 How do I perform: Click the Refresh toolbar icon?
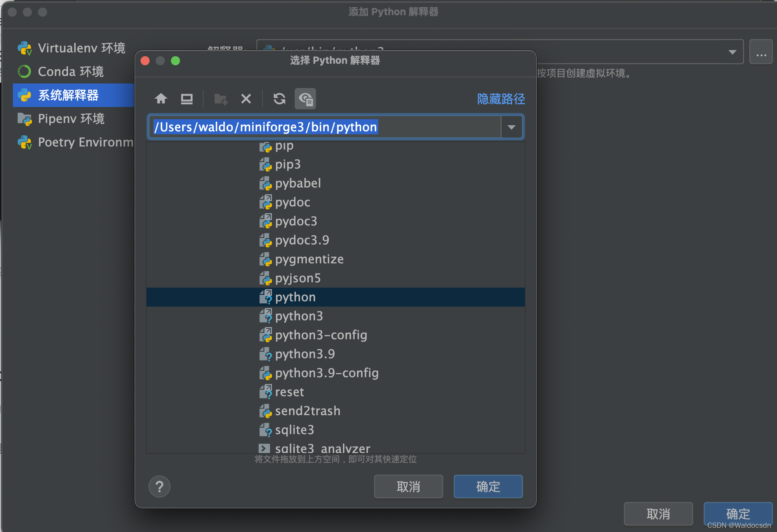click(279, 99)
